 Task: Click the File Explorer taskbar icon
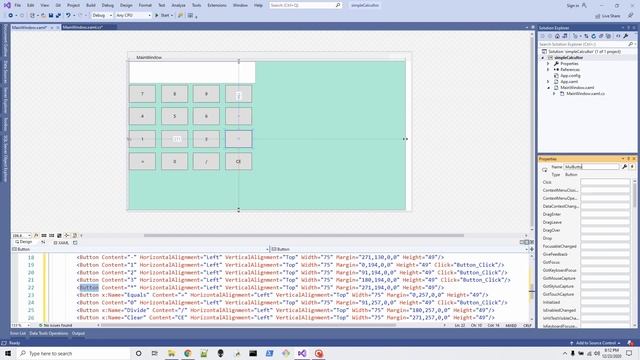click(171, 353)
